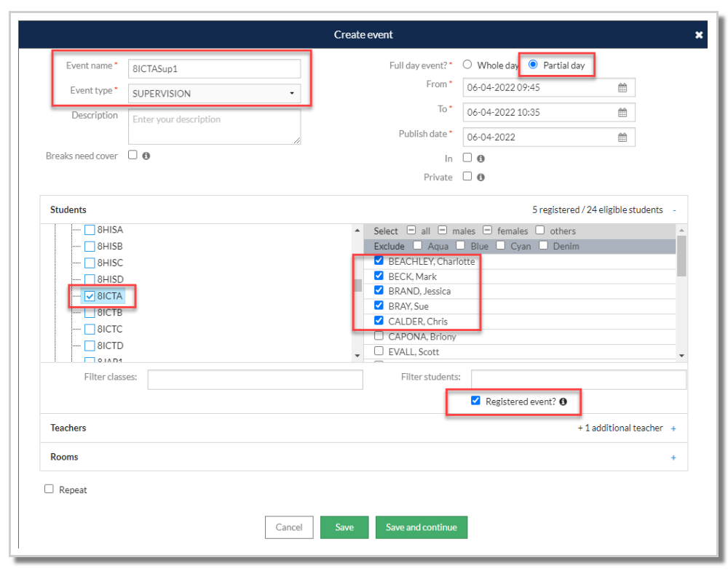Viewport: 728px width, 571px height.
Task: Uncheck student BECK, Mark
Action: click(379, 276)
